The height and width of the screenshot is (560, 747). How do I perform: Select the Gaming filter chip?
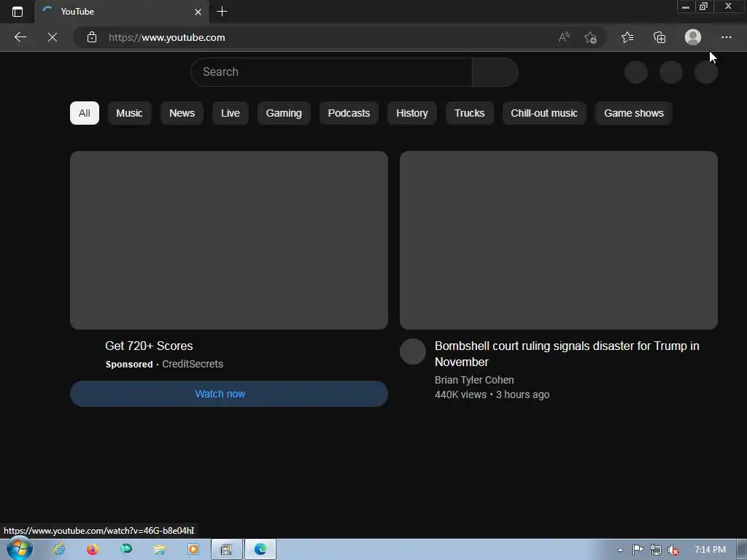pyautogui.click(x=284, y=113)
